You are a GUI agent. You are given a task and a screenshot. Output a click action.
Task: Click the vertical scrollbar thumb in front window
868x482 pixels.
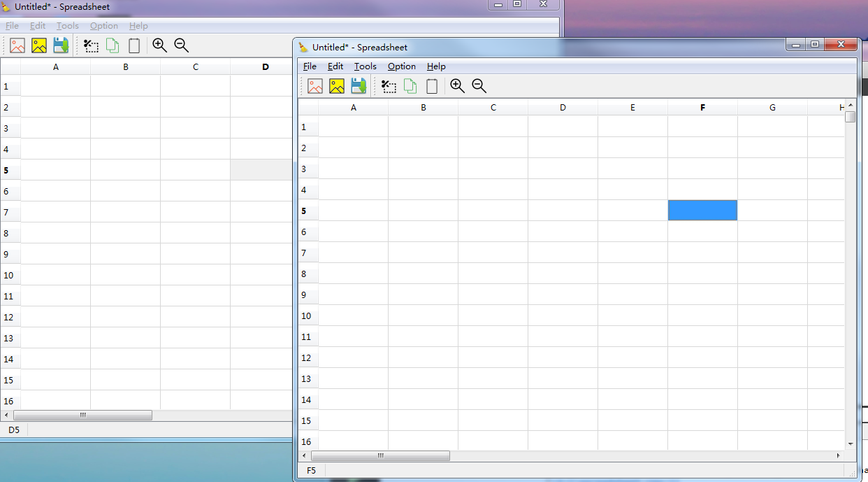[851, 116]
